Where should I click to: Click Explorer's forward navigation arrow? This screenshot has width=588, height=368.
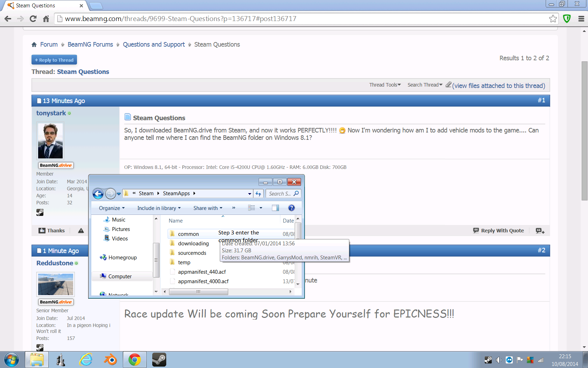click(x=110, y=193)
